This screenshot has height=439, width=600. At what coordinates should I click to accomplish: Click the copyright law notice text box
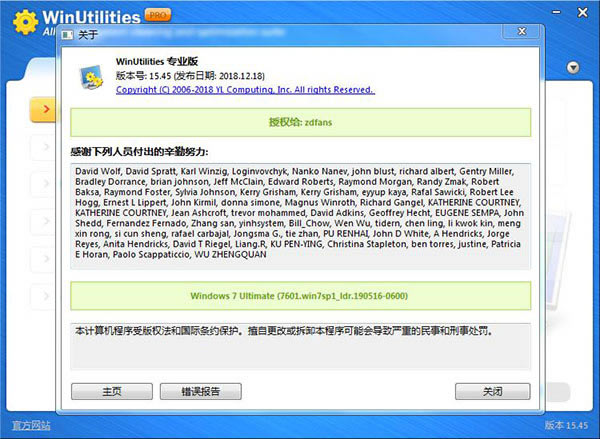click(x=300, y=347)
